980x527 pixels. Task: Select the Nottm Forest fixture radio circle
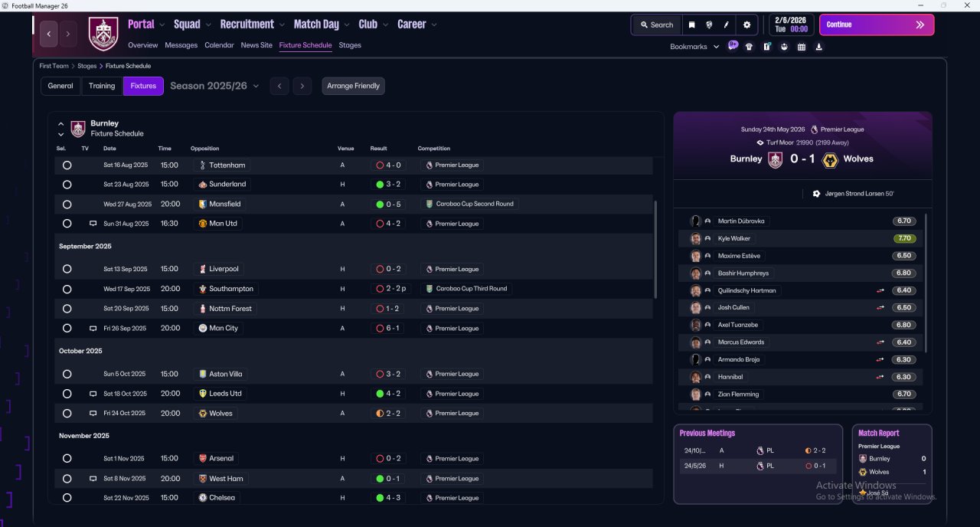pyautogui.click(x=67, y=309)
